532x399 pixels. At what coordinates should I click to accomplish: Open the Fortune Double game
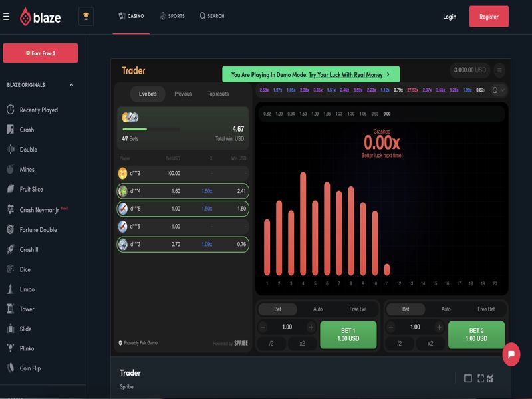[32, 229]
